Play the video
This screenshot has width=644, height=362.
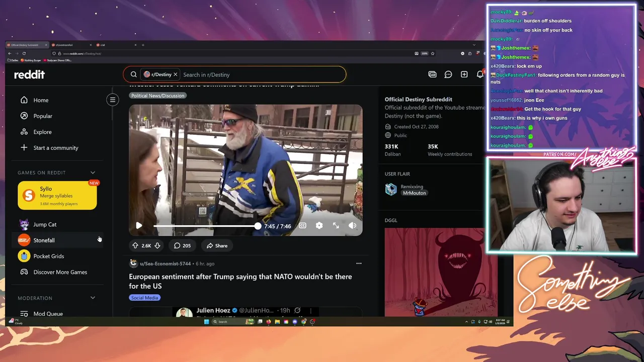tap(139, 226)
